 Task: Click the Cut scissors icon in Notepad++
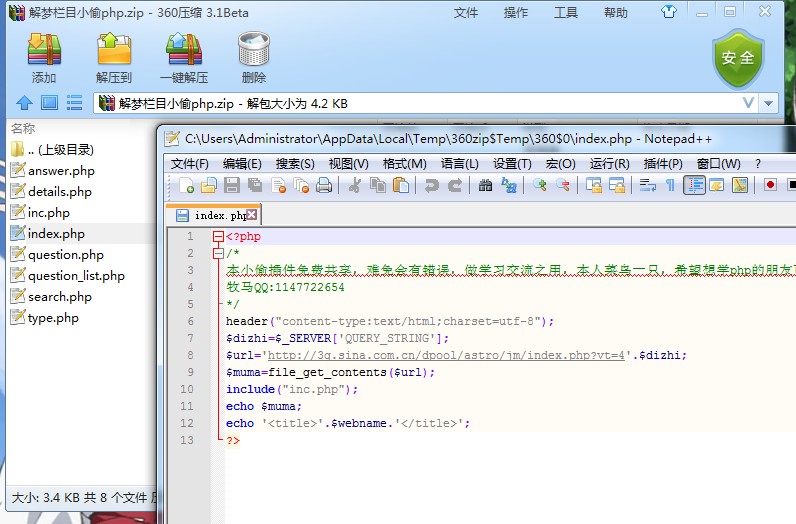point(354,185)
